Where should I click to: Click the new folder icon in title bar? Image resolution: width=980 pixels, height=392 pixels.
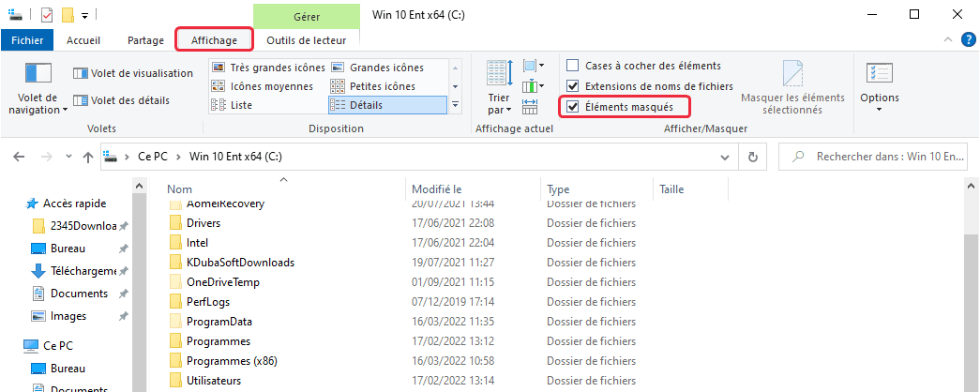pos(68,14)
